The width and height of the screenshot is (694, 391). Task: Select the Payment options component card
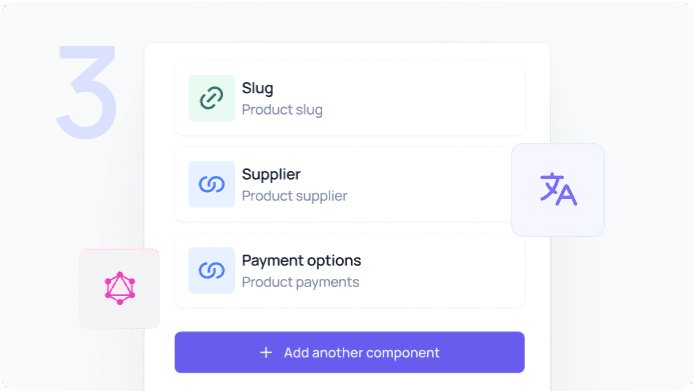click(350, 270)
